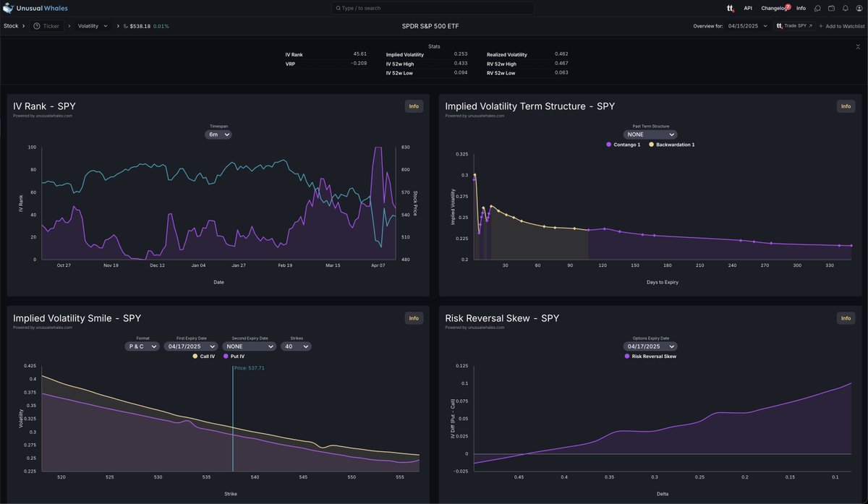Click Risk Reversal Skew - SPY title
The height and width of the screenshot is (504, 868).
[502, 318]
